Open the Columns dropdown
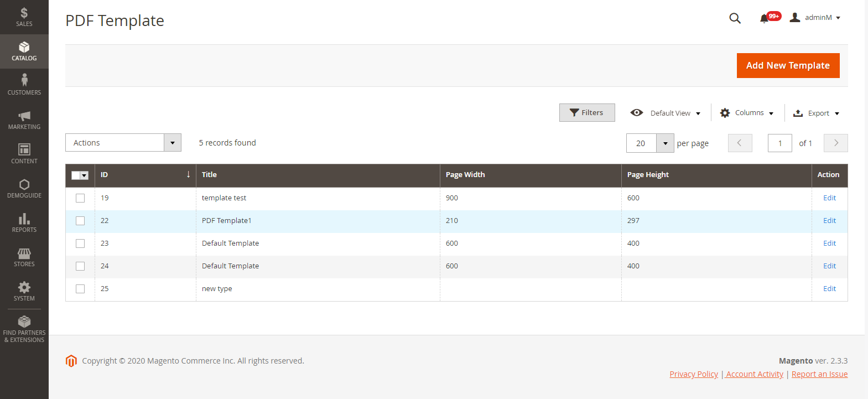 point(747,113)
